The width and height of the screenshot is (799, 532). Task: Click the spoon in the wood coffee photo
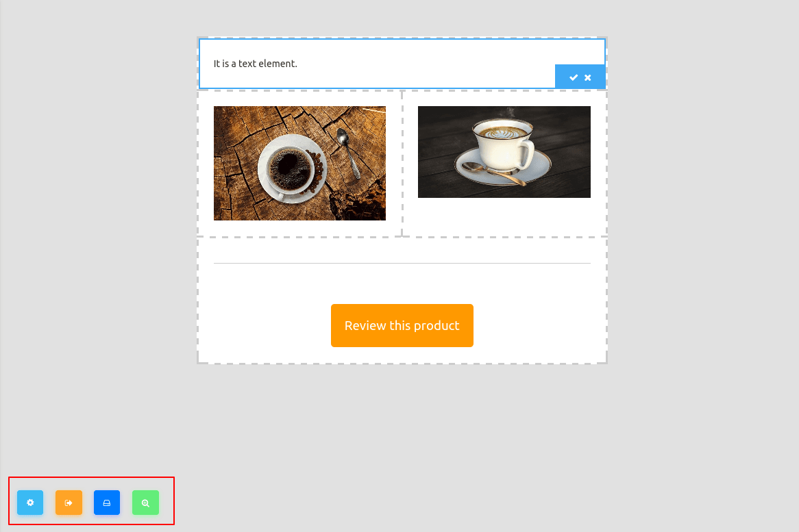(349, 152)
